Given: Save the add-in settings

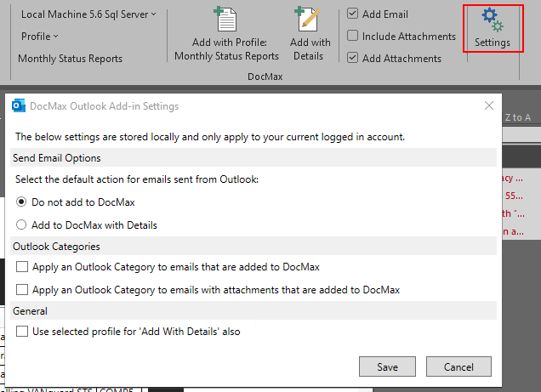Looking at the screenshot, I should (388, 366).
